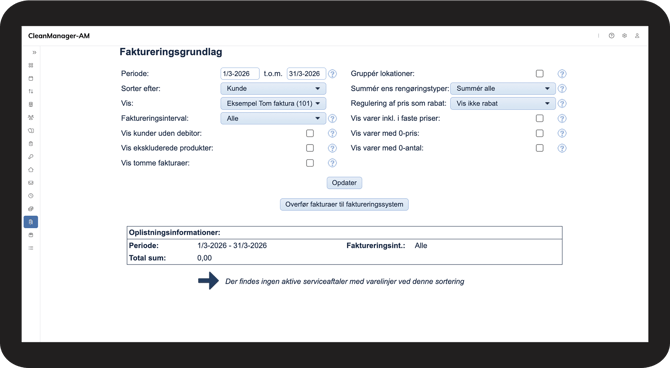Show help for Regulering af pris som rabat
The width and height of the screenshot is (670, 368).
[x=562, y=103]
